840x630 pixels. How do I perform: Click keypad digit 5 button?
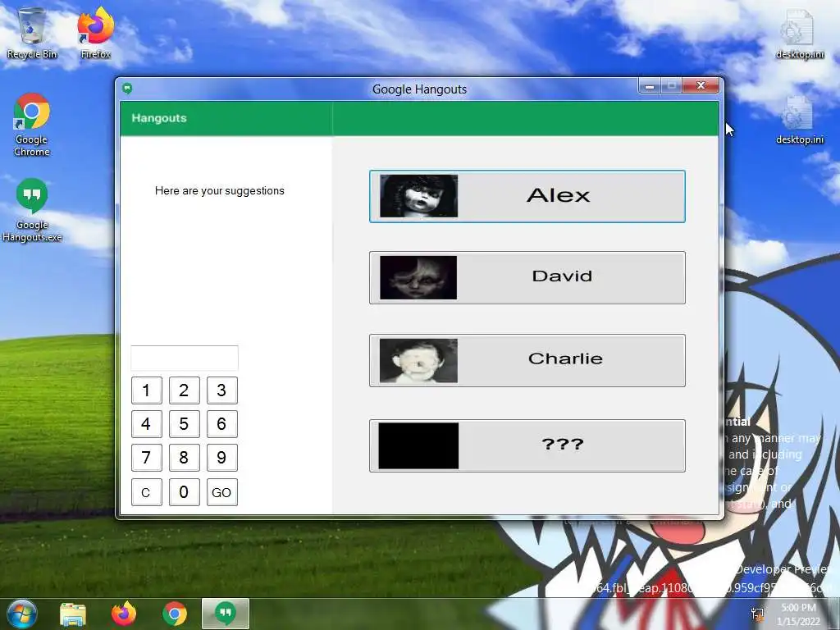185,424
